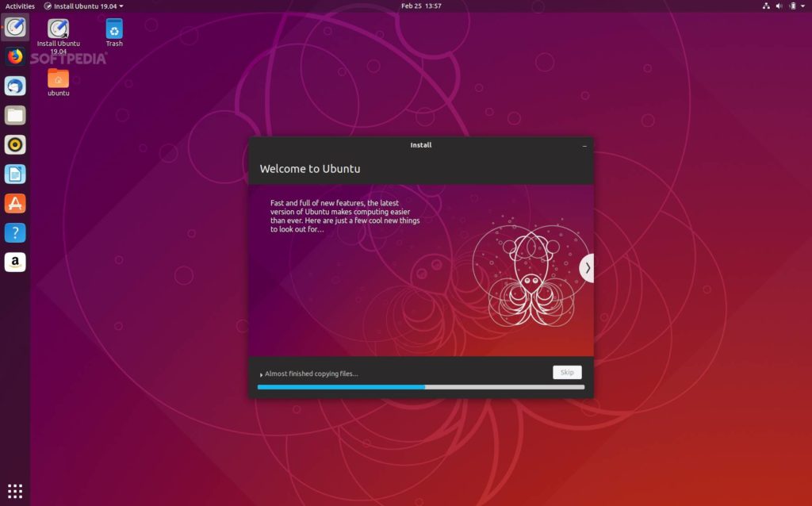Select the Install Ubuntu 19.04 desktop icon
This screenshot has height=506, width=812.
click(x=59, y=36)
